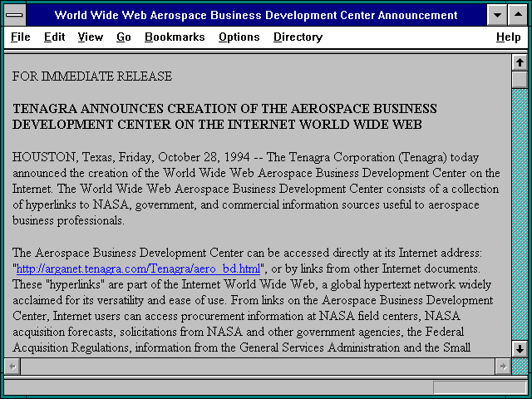Image resolution: width=532 pixels, height=399 pixels.
Task: Open the Bookmarks menu
Action: click(x=175, y=37)
